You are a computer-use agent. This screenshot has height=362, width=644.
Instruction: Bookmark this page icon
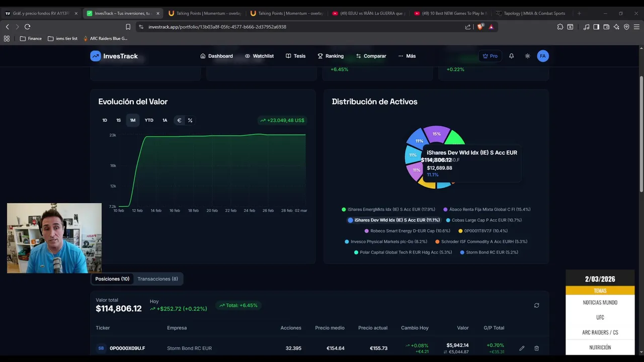(x=128, y=27)
